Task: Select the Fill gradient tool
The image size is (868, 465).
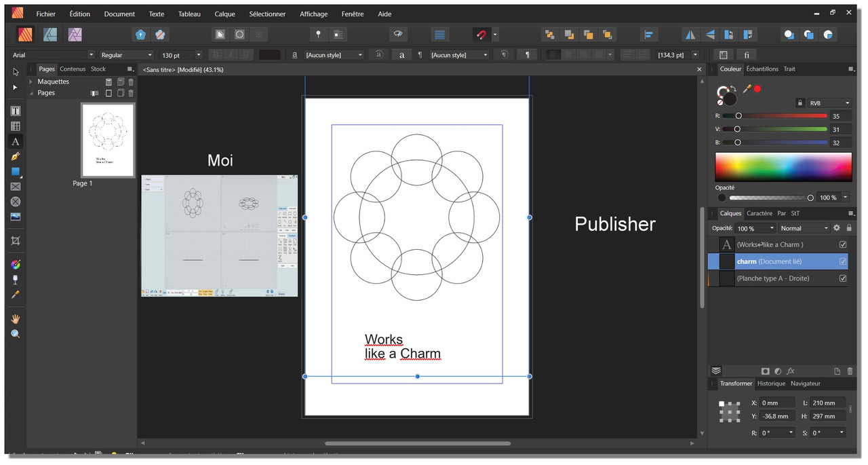Action: 16,264
